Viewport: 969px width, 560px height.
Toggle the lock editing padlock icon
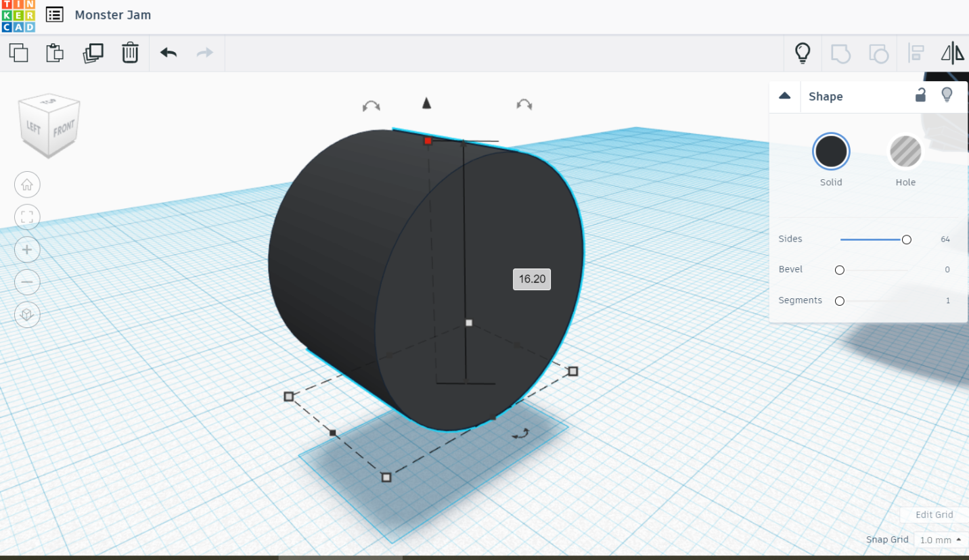(x=920, y=95)
